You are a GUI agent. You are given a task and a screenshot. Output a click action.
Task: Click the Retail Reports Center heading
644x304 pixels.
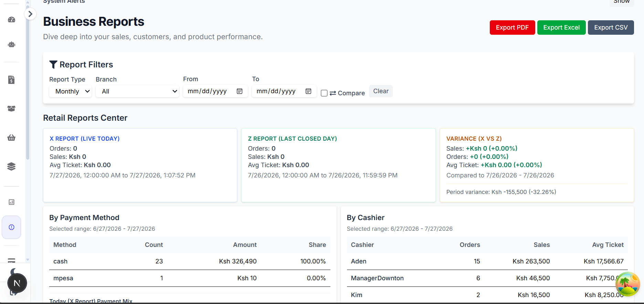(85, 118)
